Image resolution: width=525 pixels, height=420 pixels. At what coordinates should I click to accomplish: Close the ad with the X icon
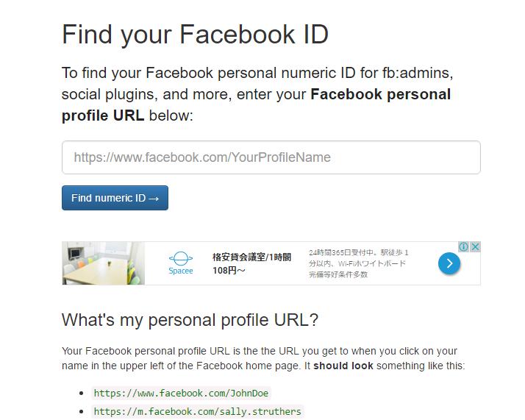coord(475,247)
